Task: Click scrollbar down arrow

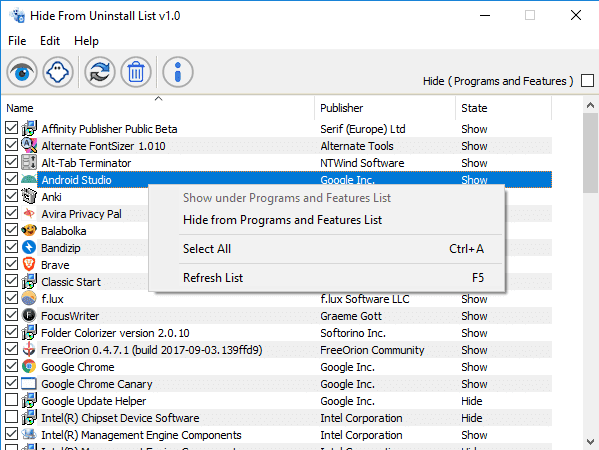Action: (590, 442)
